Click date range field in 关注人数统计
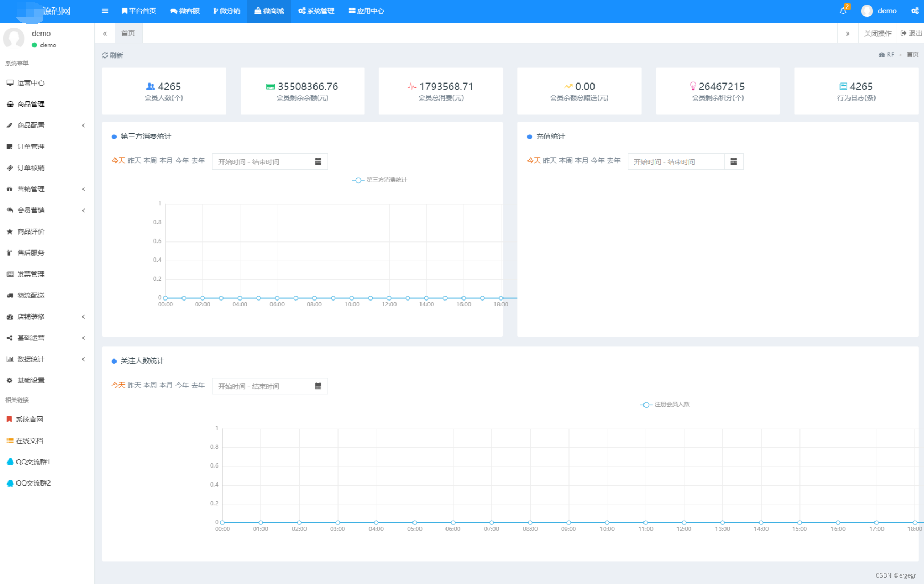The height and width of the screenshot is (584, 924). click(260, 386)
